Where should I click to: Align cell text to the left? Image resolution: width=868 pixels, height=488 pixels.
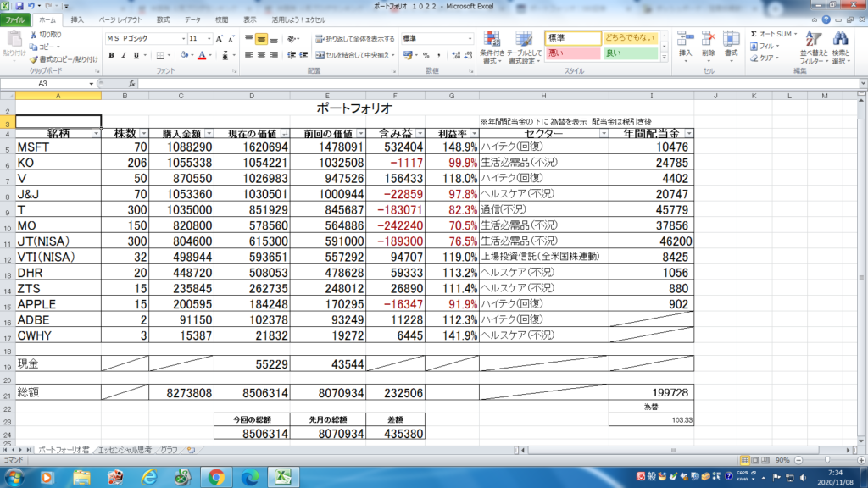248,55
